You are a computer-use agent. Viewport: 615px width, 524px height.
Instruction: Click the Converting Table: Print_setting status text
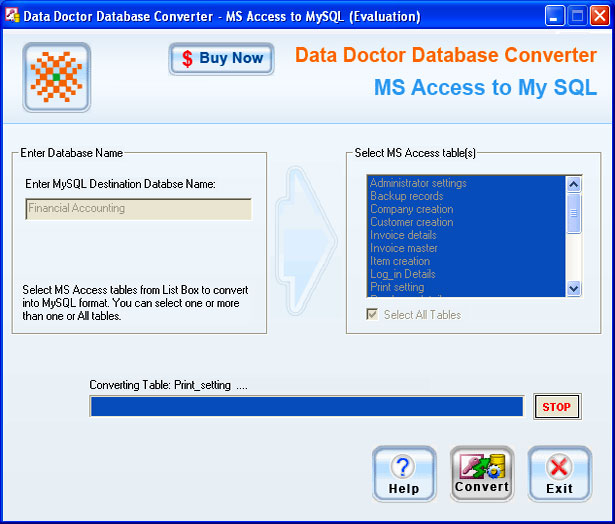point(168,385)
